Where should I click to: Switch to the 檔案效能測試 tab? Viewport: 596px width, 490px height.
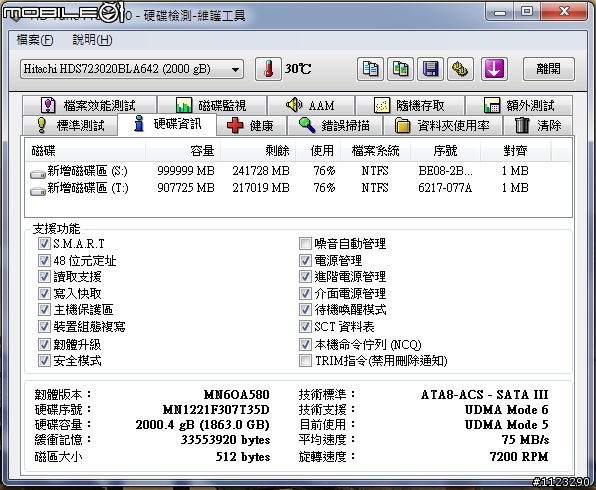coord(89,105)
